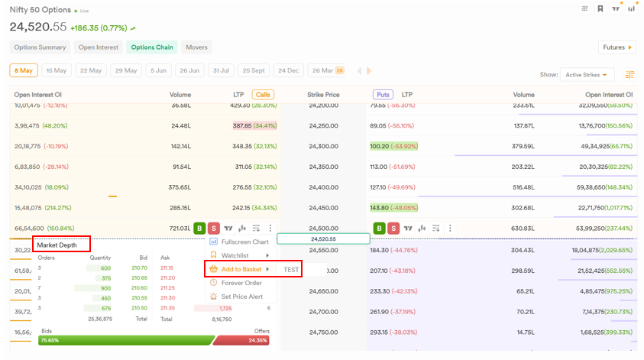This screenshot has width=644, height=360.
Task: Click strike price 24,700.00
Action: coord(324,312)
